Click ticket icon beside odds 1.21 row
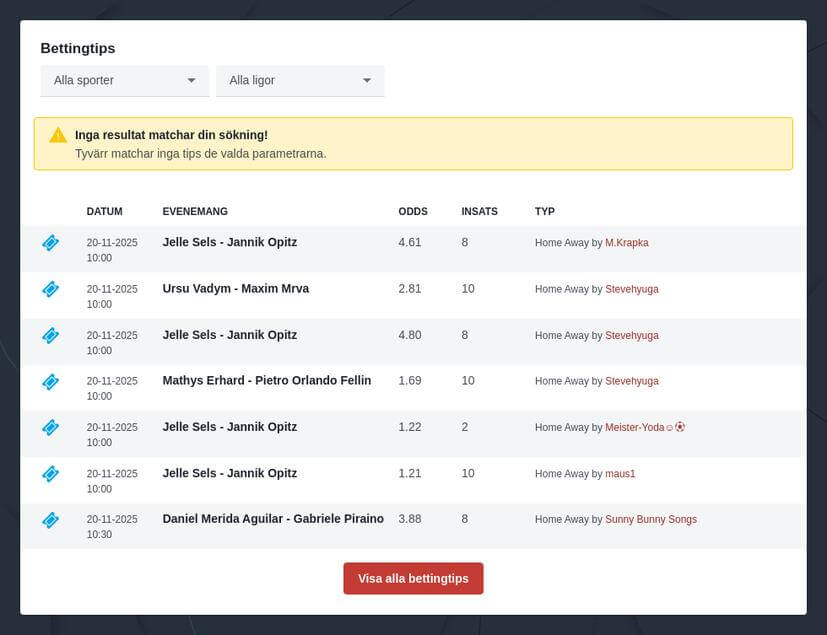Viewport: 827px width, 635px height. tap(50, 473)
